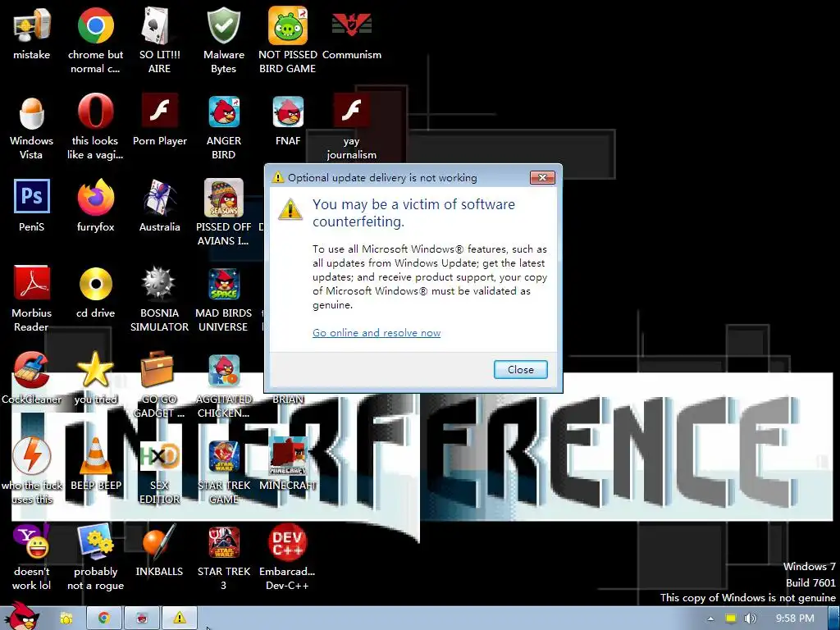Select the warning-triangle taskbar button
840x630 pixels.
click(180, 619)
